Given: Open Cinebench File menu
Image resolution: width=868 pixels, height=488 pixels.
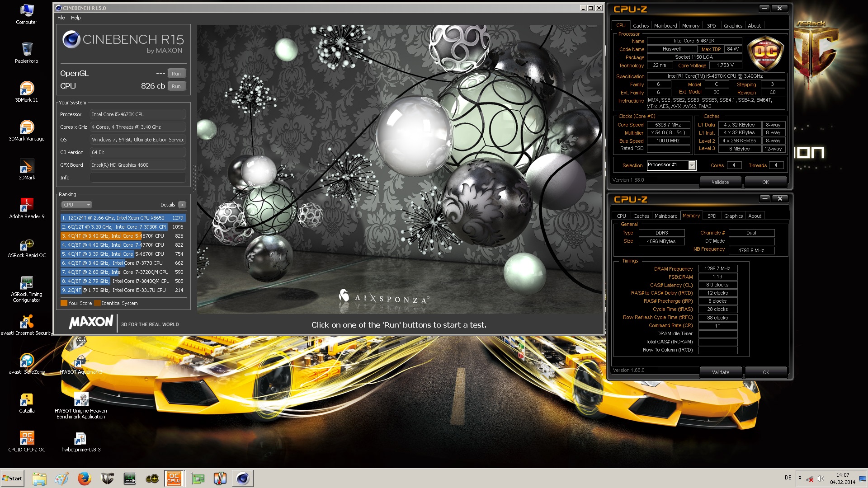Looking at the screenshot, I should click(x=61, y=18).
